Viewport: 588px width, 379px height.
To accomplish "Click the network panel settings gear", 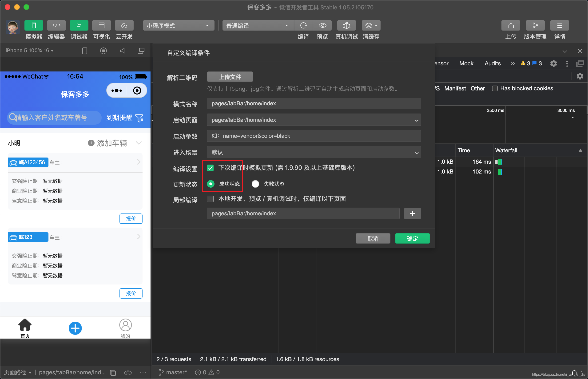I will coord(580,76).
